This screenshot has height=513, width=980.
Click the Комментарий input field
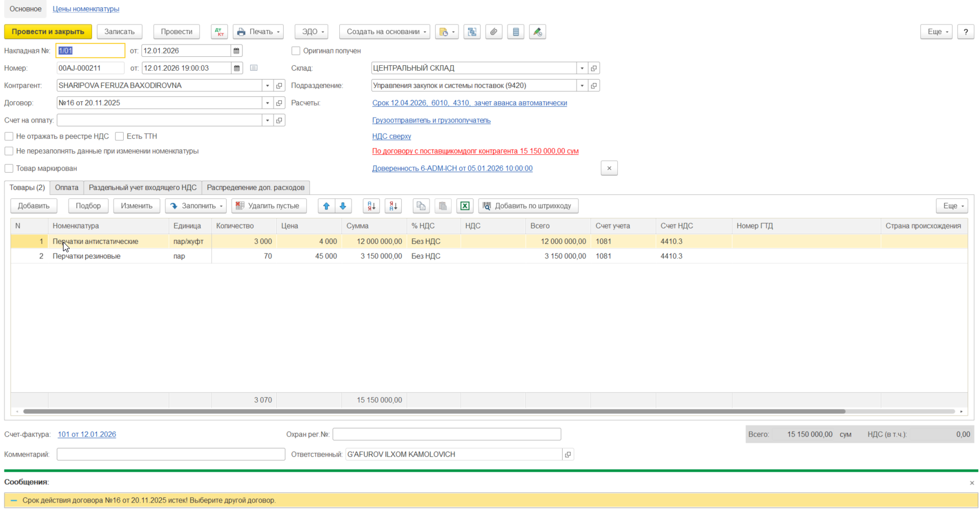coord(171,455)
